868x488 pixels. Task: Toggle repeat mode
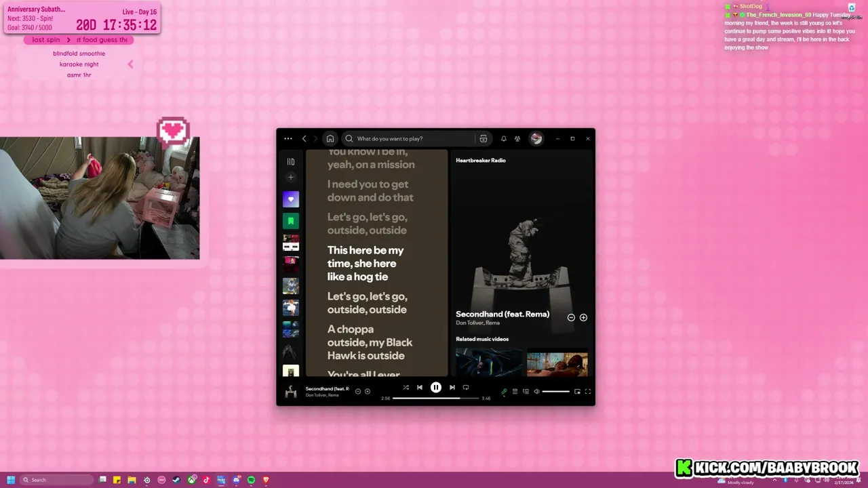(466, 388)
